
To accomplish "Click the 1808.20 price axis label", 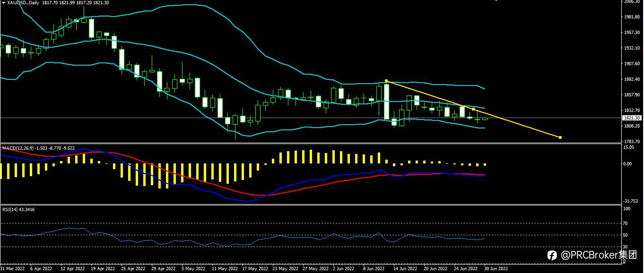I will coord(632,126).
